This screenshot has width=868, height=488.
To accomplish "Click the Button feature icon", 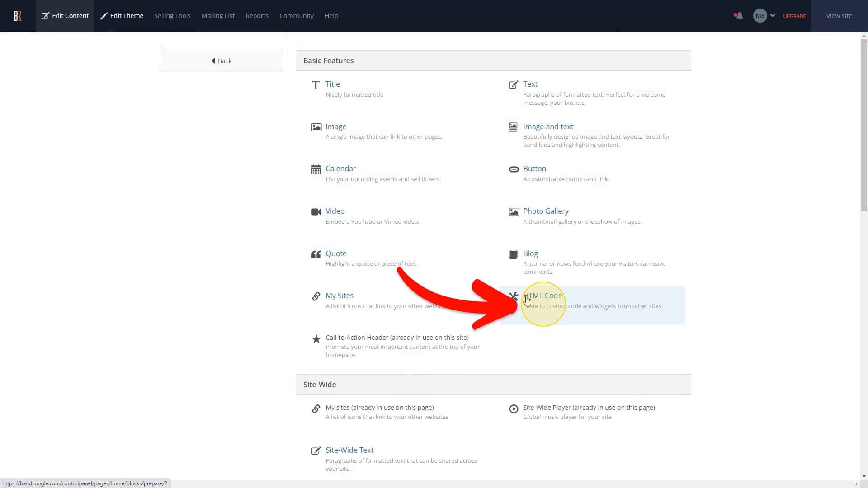I will coord(514,169).
